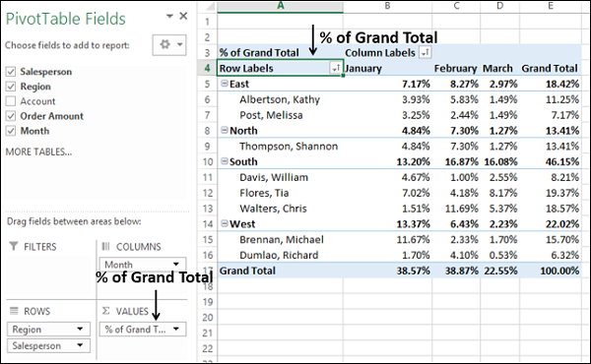
Task: Select column B header
Action: [x=387, y=6]
